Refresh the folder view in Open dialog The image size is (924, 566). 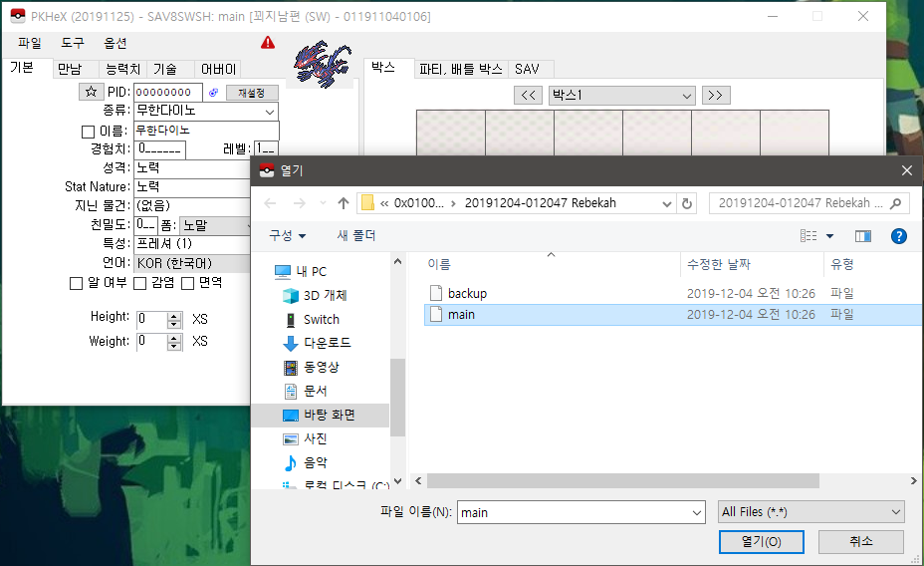[x=686, y=203]
